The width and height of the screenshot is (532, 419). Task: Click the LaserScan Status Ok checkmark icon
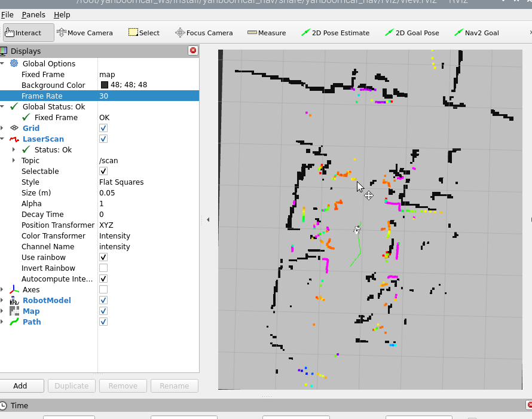(x=26, y=149)
